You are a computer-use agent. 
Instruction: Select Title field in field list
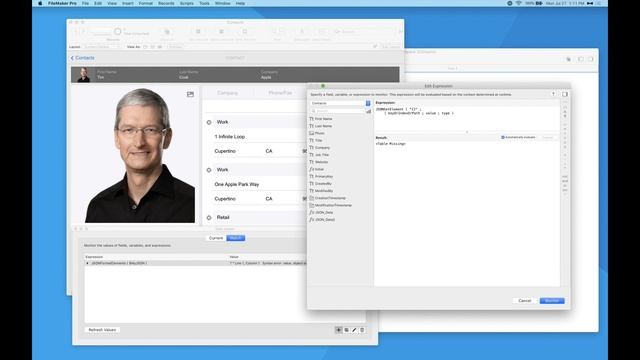[318, 140]
